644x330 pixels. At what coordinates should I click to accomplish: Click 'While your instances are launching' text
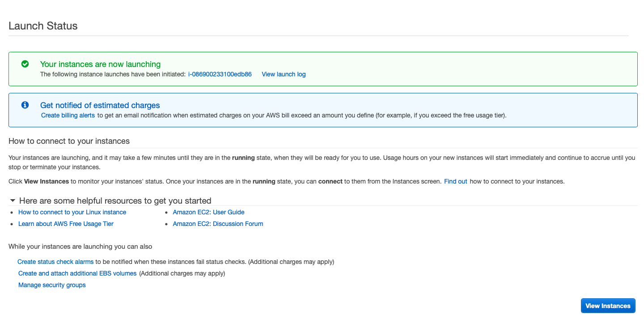(x=80, y=246)
